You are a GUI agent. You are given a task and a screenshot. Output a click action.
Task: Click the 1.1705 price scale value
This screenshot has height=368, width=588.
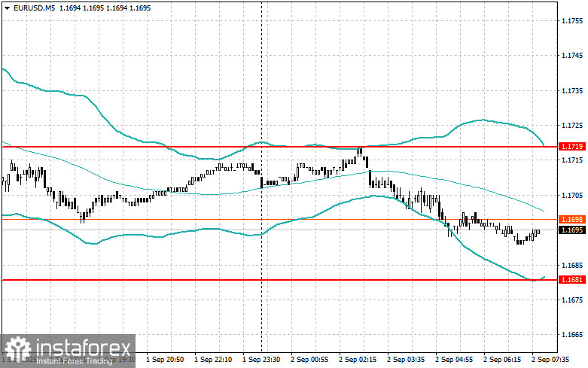572,195
